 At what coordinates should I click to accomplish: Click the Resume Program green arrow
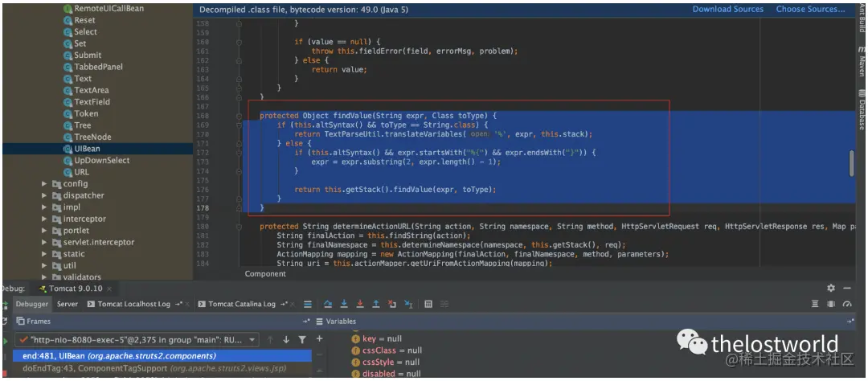5,341
